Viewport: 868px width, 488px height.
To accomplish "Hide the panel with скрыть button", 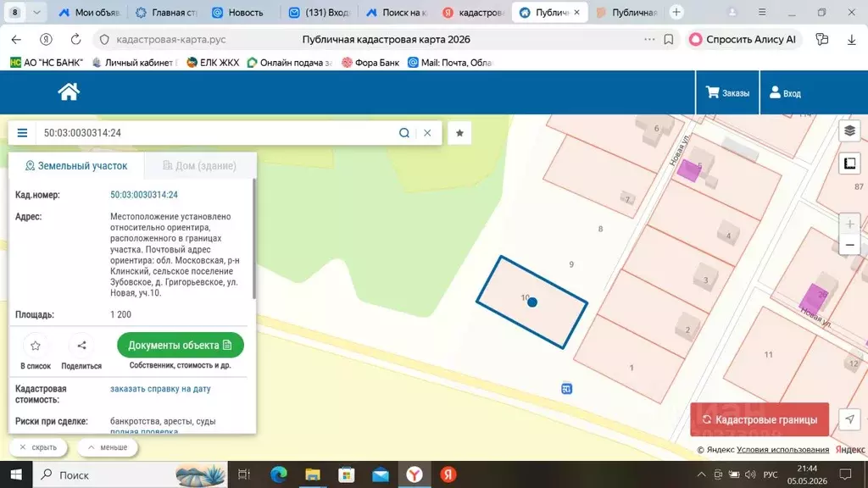I will (x=38, y=447).
